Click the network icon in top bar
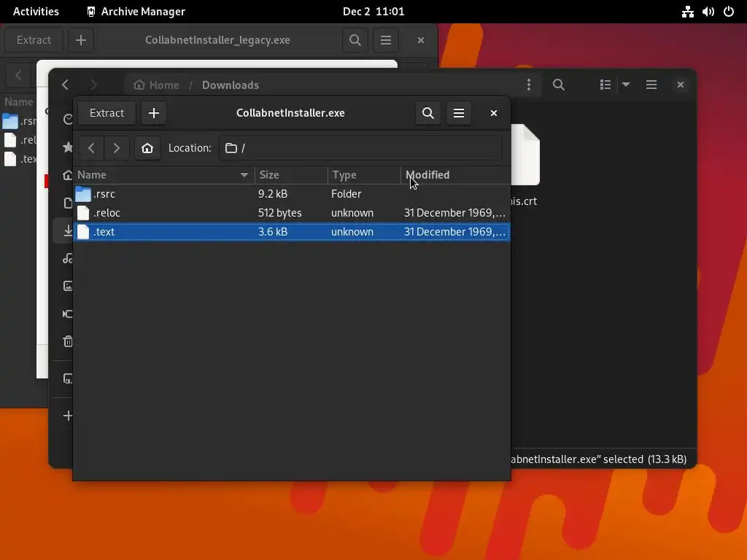Screen dimensions: 747x560 687,12
